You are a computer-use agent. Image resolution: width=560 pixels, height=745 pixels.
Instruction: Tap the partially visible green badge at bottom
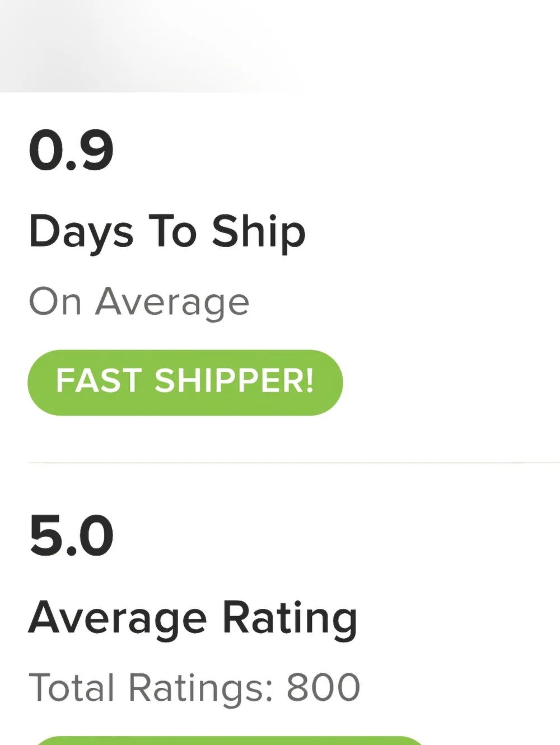pos(230,741)
